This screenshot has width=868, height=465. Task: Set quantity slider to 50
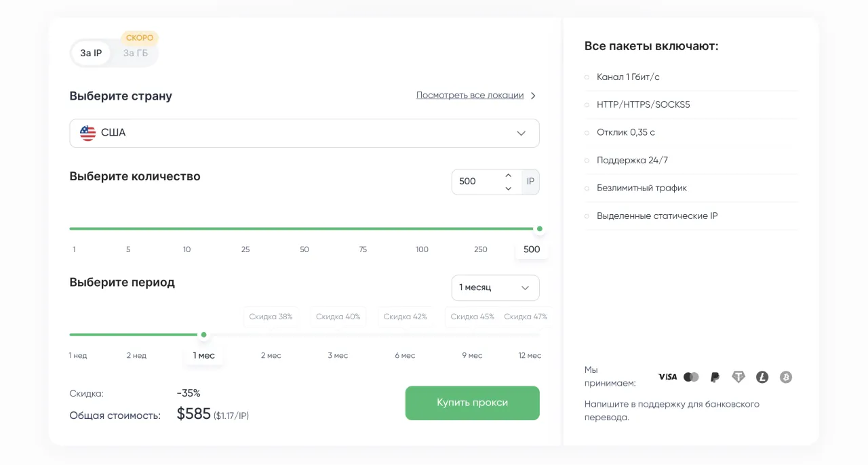304,249
